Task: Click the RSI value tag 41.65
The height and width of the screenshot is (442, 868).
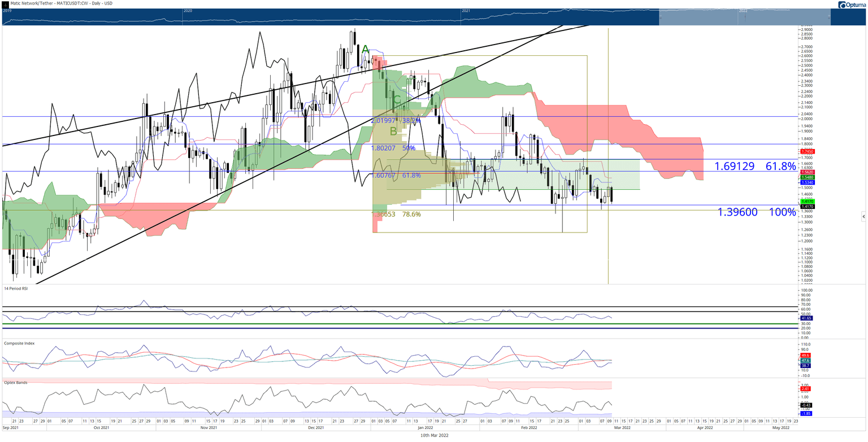Action: (807, 318)
